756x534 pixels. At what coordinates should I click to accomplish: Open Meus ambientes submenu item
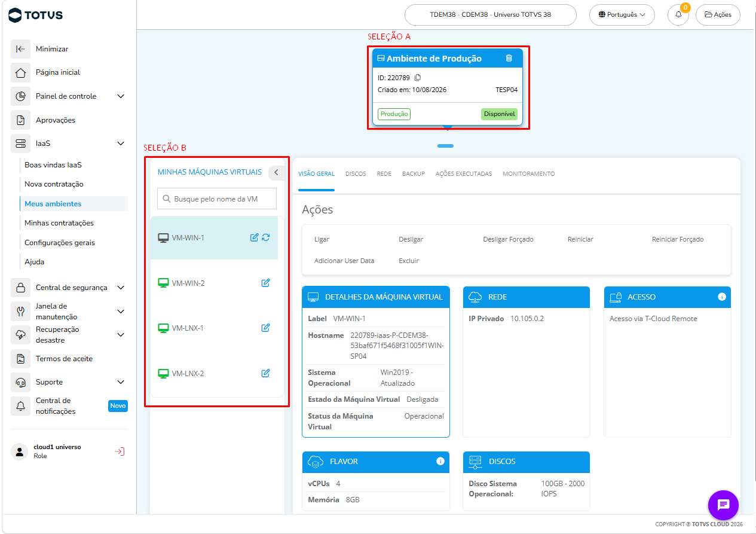74,204
